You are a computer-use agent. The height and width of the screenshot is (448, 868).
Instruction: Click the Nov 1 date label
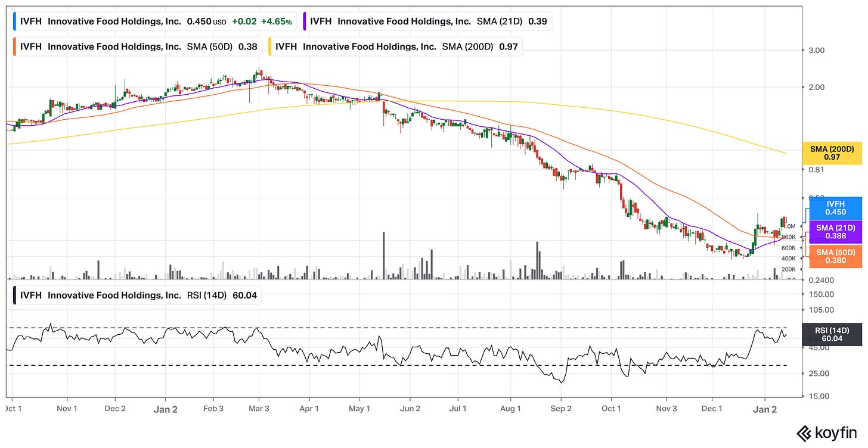point(67,409)
